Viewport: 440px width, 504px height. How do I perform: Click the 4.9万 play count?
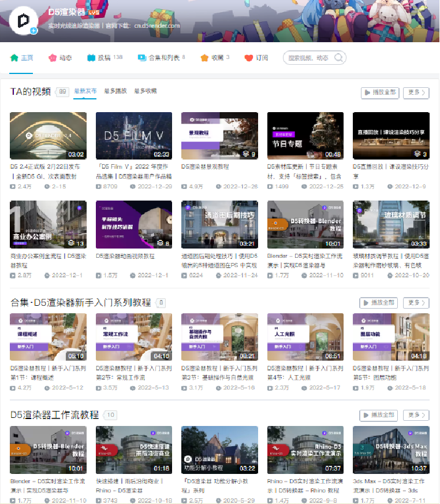195,187
